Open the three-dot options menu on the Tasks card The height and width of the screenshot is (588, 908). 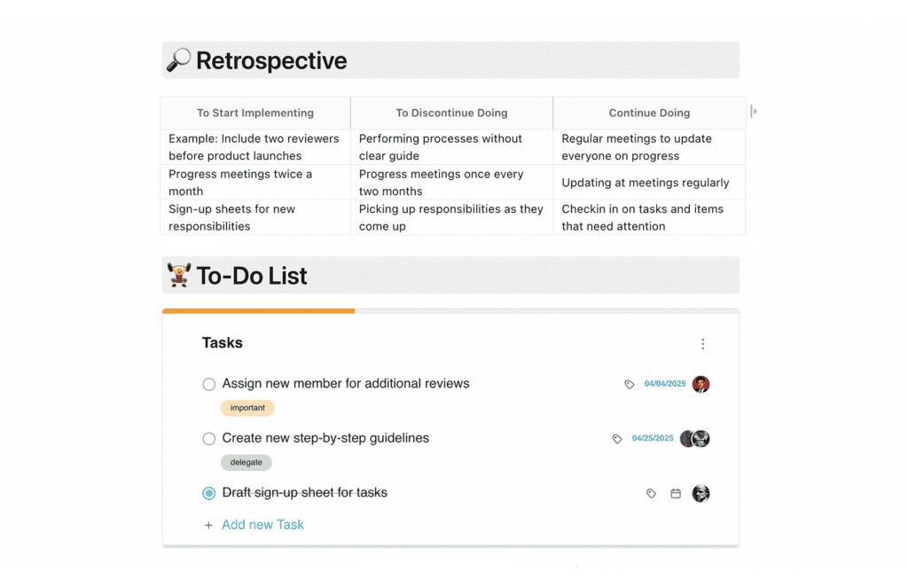coord(703,344)
